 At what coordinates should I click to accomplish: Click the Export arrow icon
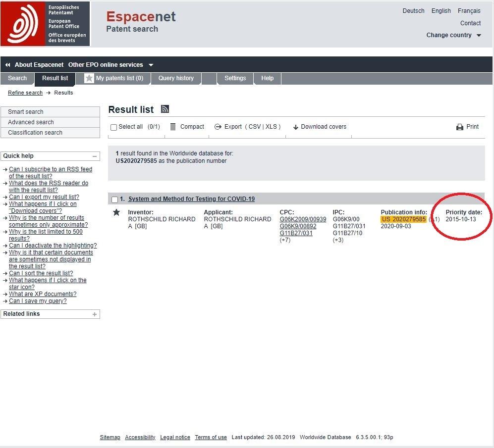pyautogui.click(x=218, y=127)
